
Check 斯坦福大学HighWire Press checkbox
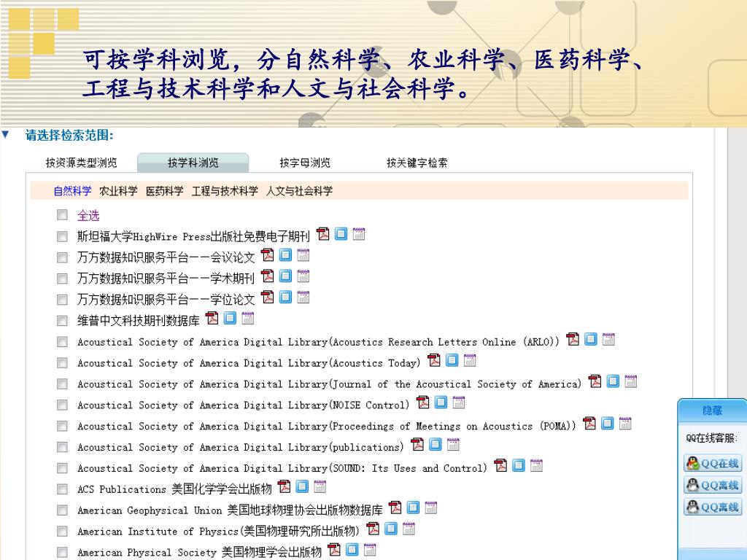[63, 236]
